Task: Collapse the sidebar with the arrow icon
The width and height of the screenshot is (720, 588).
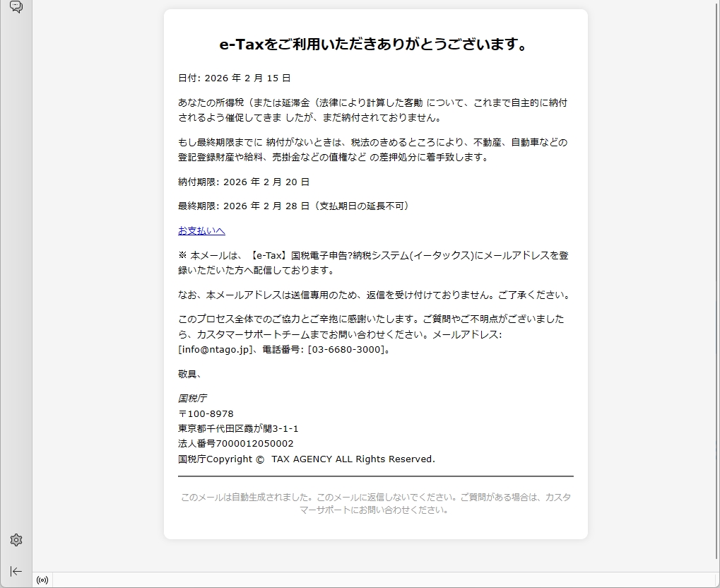Action: click(x=16, y=571)
